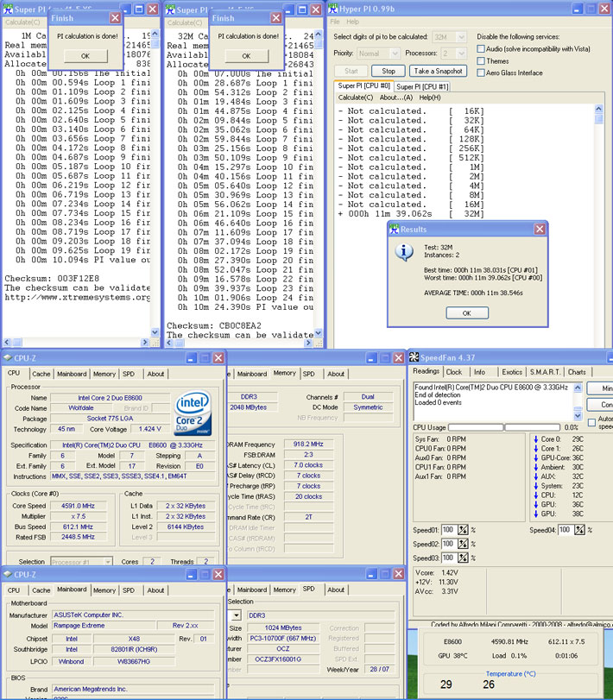Click the lower CPU-Z title bar icon
This screenshot has width=613, height=700.
[x=8, y=574]
